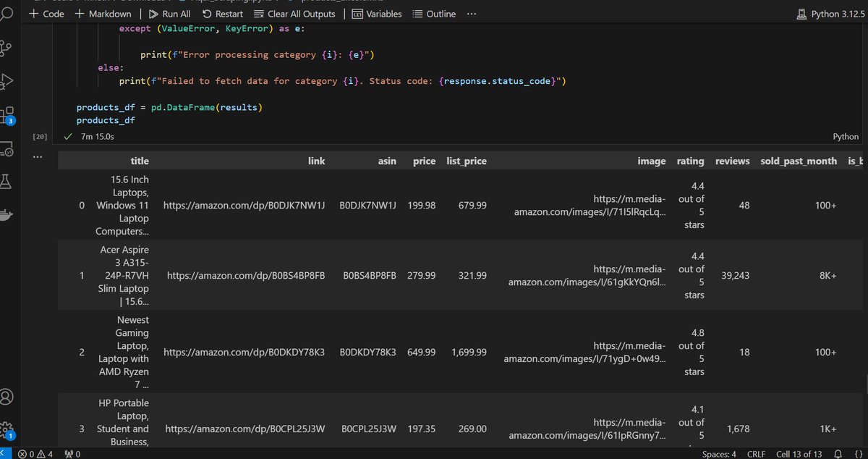Click the reviews cell 39,243

(736, 275)
